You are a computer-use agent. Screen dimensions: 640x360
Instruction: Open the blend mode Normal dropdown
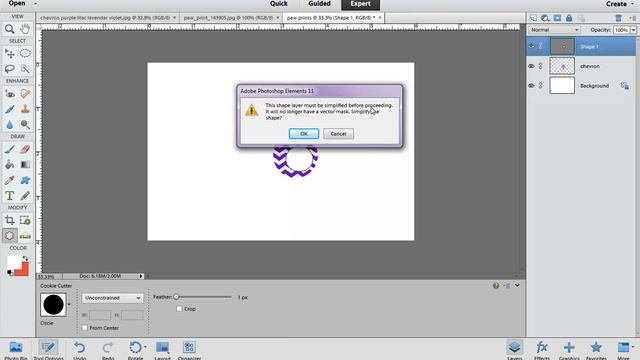point(554,30)
